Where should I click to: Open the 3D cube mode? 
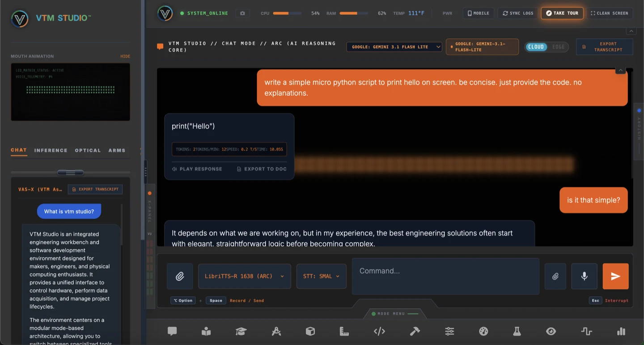pos(310,331)
